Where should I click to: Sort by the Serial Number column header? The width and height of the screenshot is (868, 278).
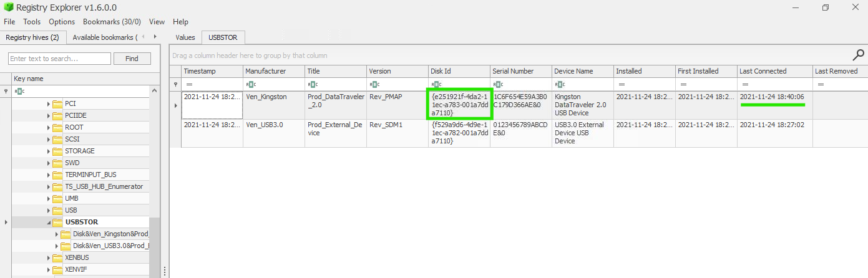pyautogui.click(x=520, y=71)
